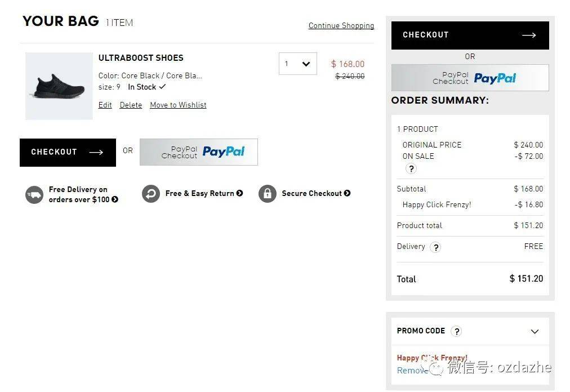Click the Color: Core Black text

point(150,75)
